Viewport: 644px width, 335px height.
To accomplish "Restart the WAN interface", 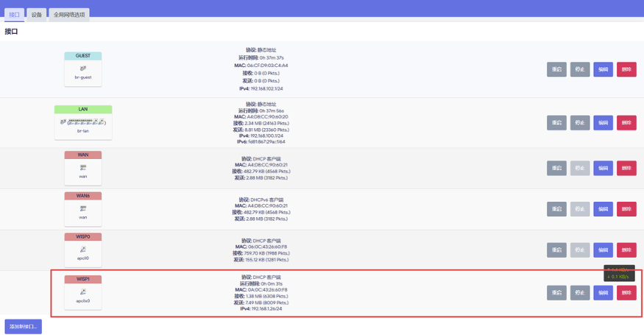I will point(556,168).
